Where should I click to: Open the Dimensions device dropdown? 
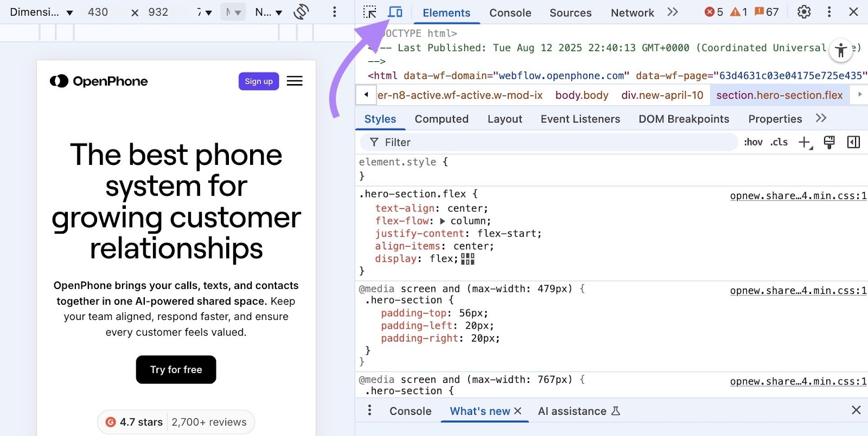coord(41,12)
